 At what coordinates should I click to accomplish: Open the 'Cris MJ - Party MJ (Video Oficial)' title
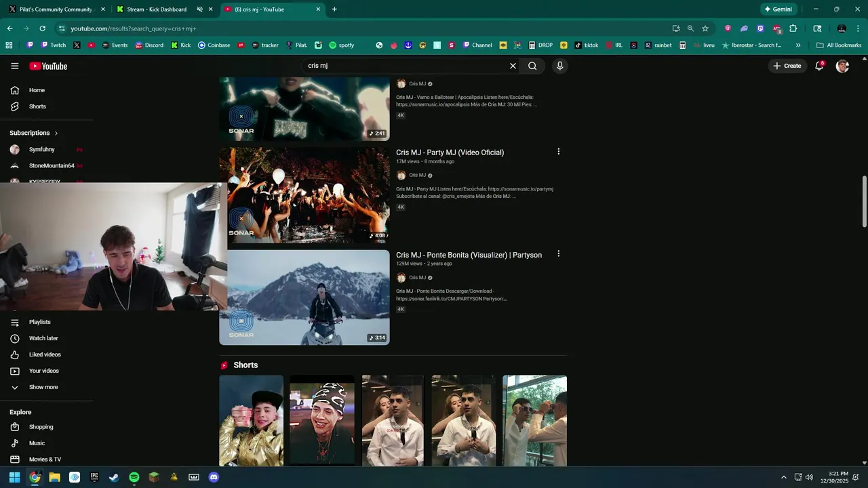click(x=450, y=152)
